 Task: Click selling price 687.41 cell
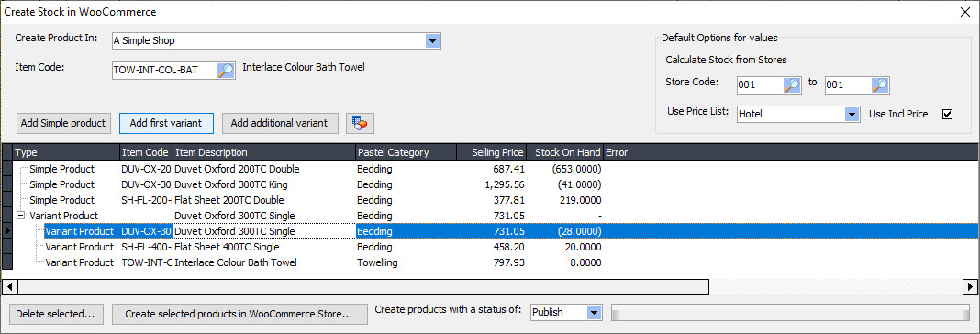(491, 169)
